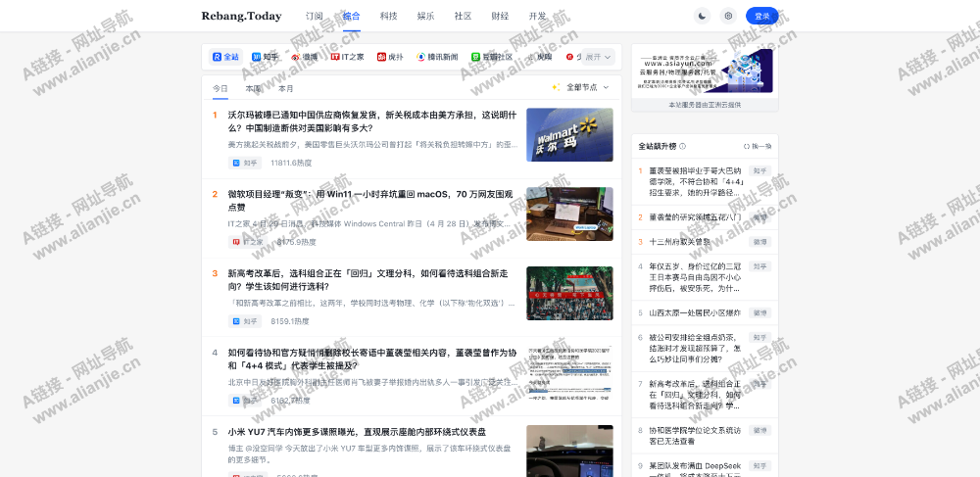Open the 小米 YU7 interior headline
The height and width of the screenshot is (477, 980).
357,432
